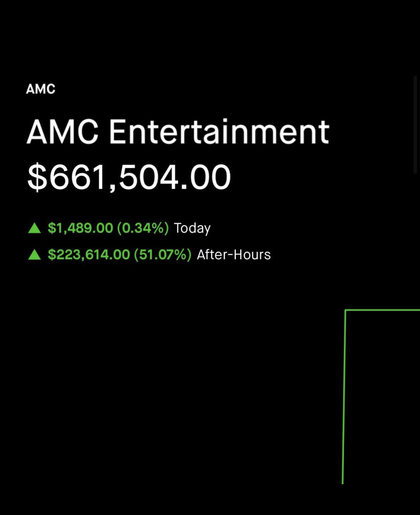
Task: Click the After-Hours label
Action: (x=234, y=254)
